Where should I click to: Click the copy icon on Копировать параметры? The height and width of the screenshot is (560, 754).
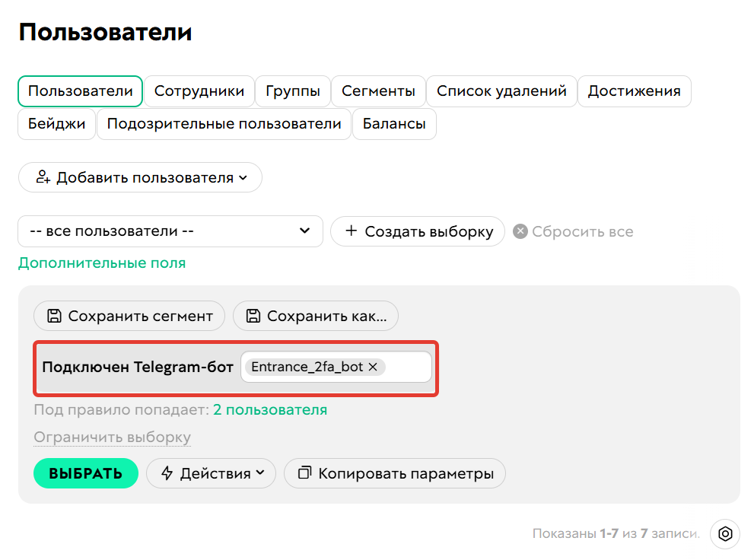(305, 473)
